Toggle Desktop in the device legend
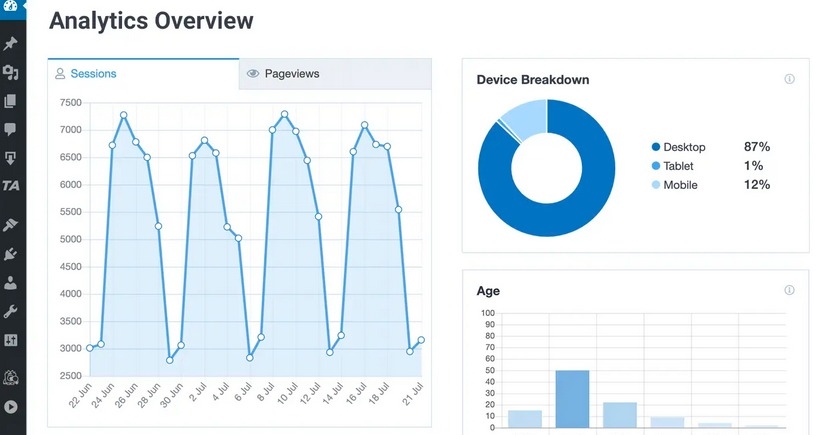Screen dimensions: 820x435 click(x=684, y=147)
